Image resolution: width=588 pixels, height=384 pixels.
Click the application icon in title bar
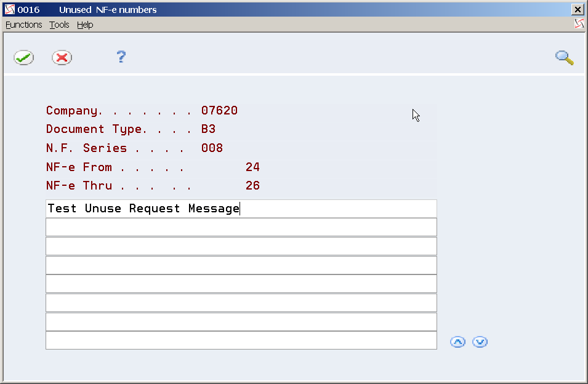(x=10, y=9)
